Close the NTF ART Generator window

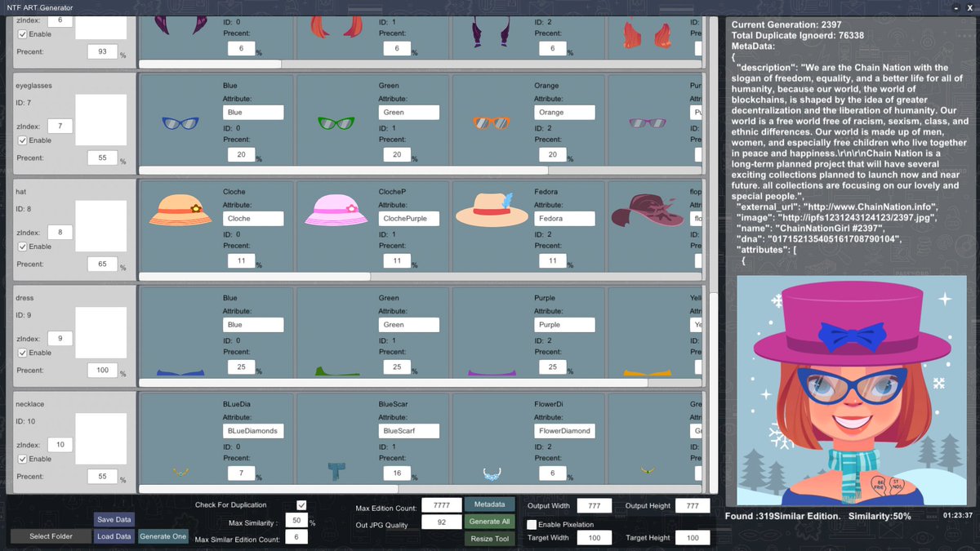971,7
